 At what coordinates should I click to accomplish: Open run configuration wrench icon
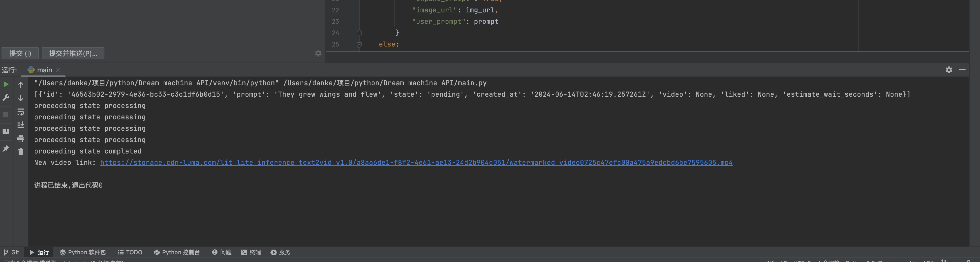(x=6, y=98)
